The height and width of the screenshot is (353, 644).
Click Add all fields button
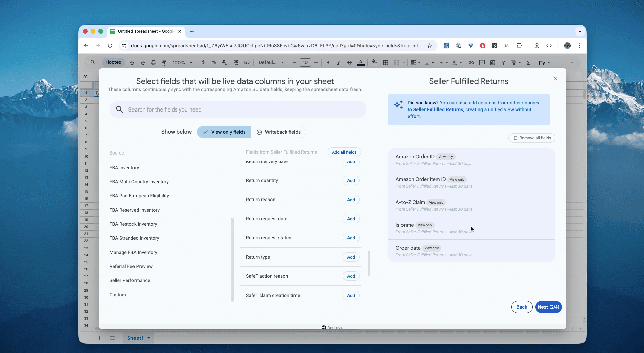(x=344, y=152)
